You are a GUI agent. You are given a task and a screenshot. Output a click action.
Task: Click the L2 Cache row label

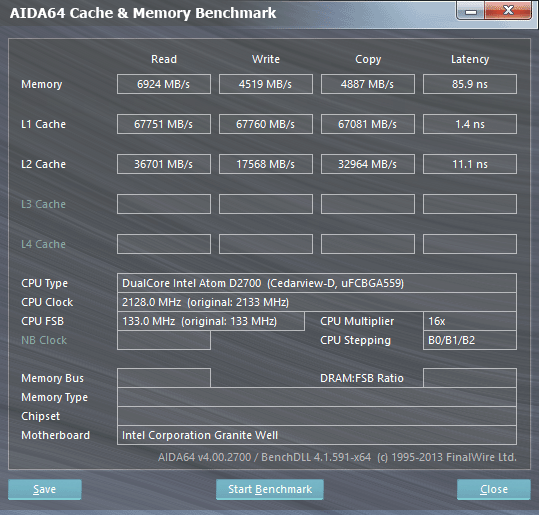43,164
